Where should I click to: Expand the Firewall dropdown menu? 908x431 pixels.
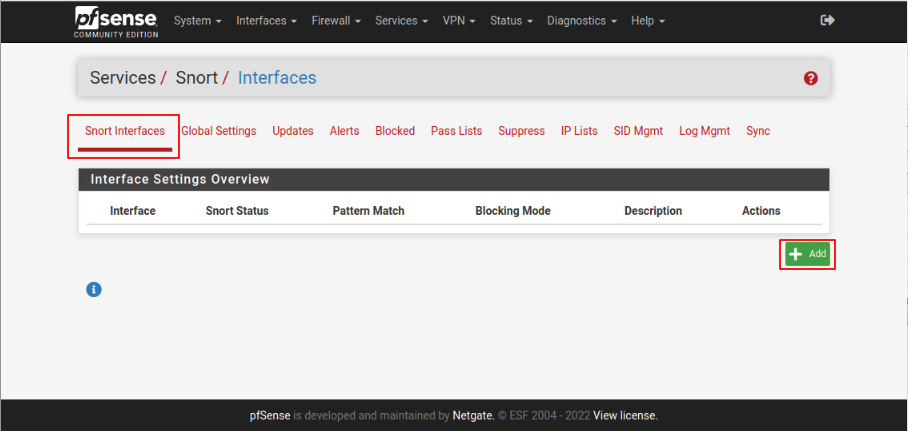[x=335, y=21]
